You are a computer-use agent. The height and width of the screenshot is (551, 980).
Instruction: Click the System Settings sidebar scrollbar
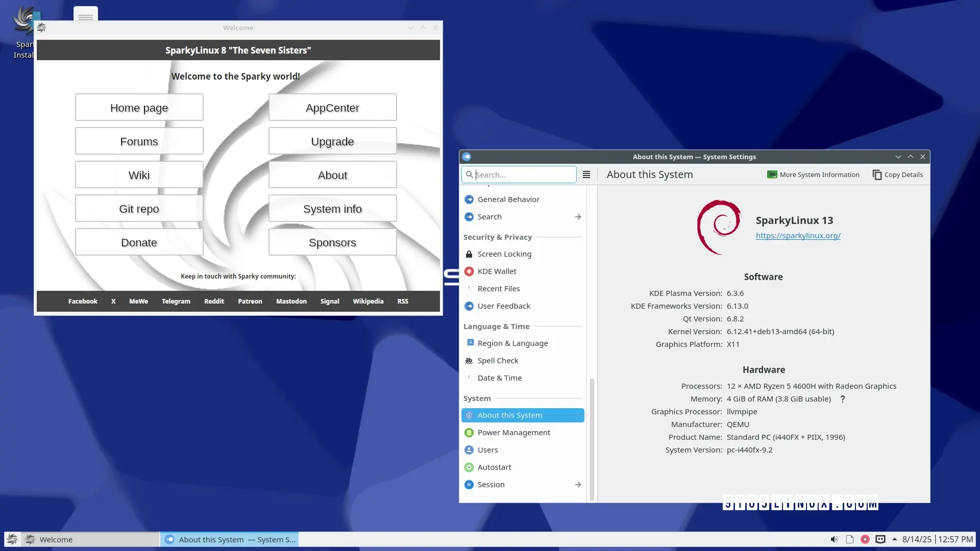click(592, 439)
